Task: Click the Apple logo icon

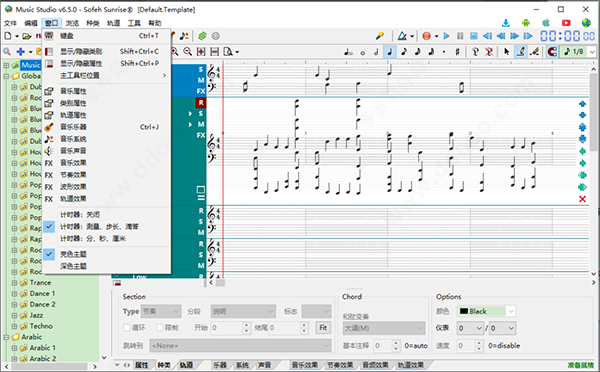Action: [x=546, y=23]
